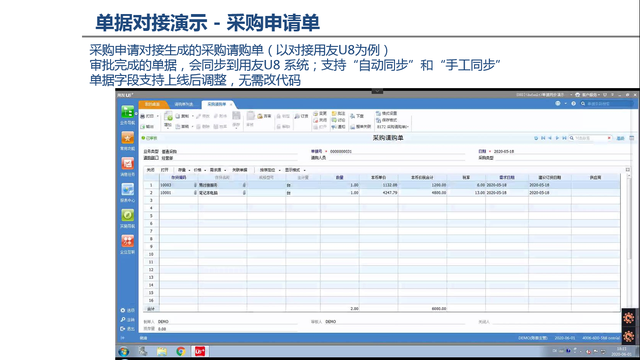640x360 pixels.
Task: Click 关闭 in the grid toolbar
Action: 151,170
